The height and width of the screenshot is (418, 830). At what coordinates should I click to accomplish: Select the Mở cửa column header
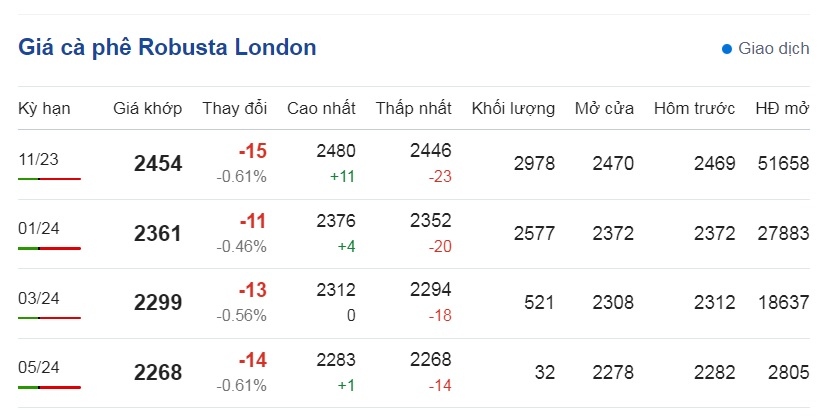[605, 108]
